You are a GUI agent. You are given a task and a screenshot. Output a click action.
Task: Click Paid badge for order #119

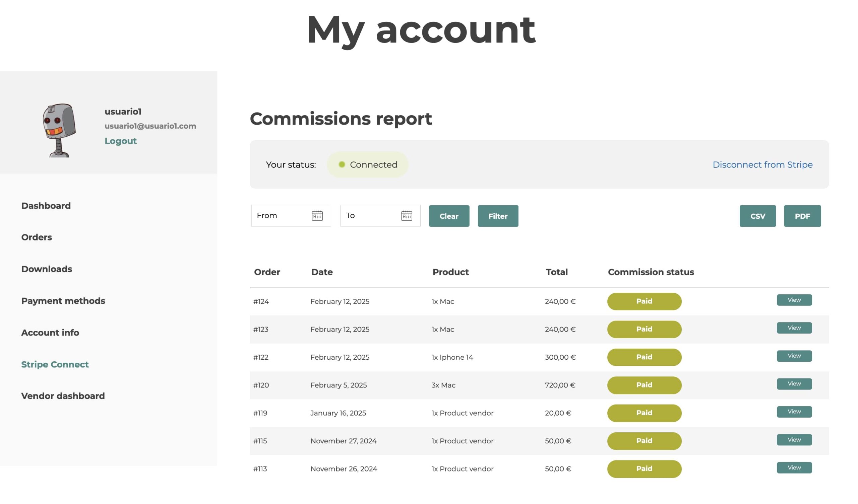click(645, 413)
